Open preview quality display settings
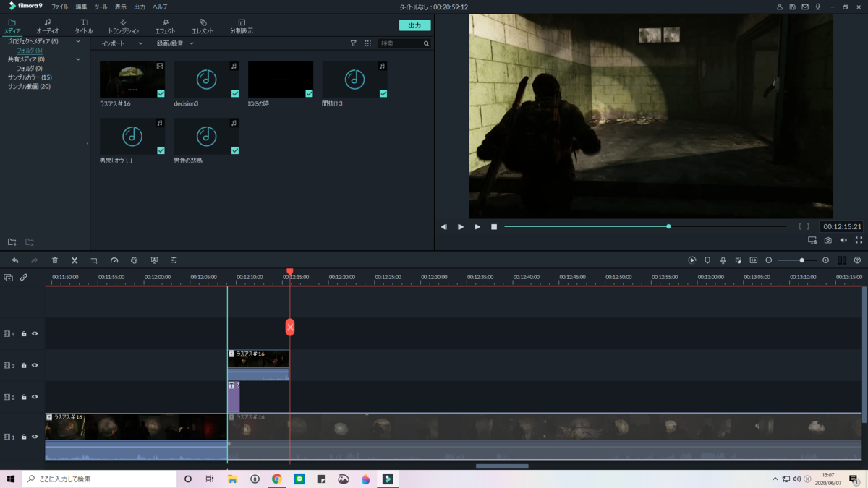The width and height of the screenshot is (868, 488). pyautogui.click(x=812, y=240)
